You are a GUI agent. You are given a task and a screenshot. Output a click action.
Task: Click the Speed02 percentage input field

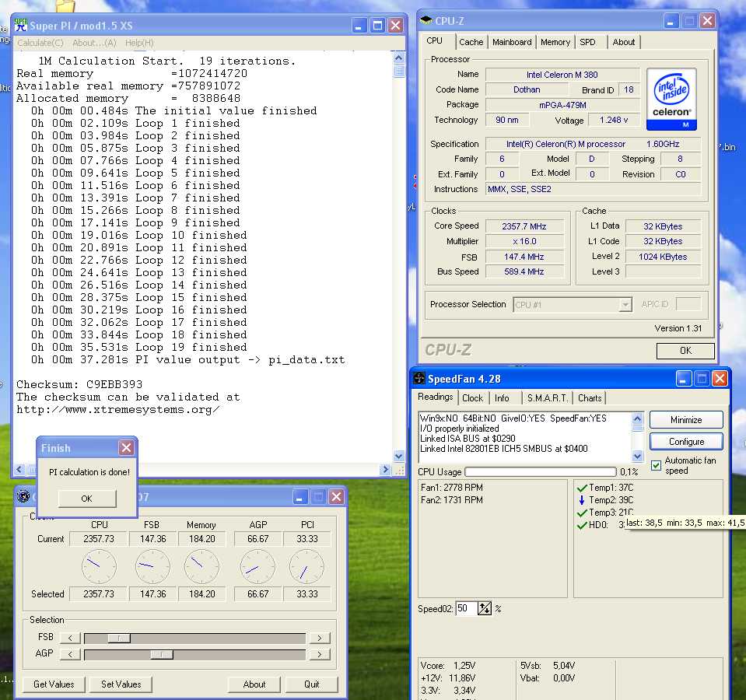point(465,608)
